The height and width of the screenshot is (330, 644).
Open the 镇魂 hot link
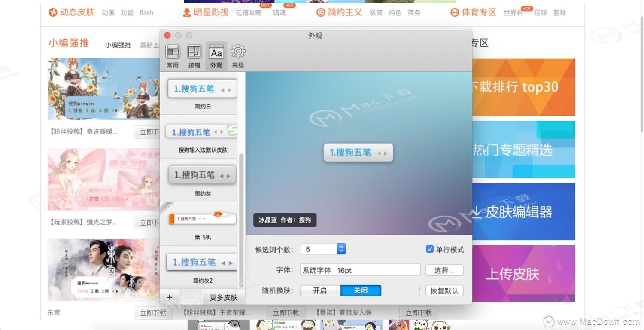(x=279, y=13)
